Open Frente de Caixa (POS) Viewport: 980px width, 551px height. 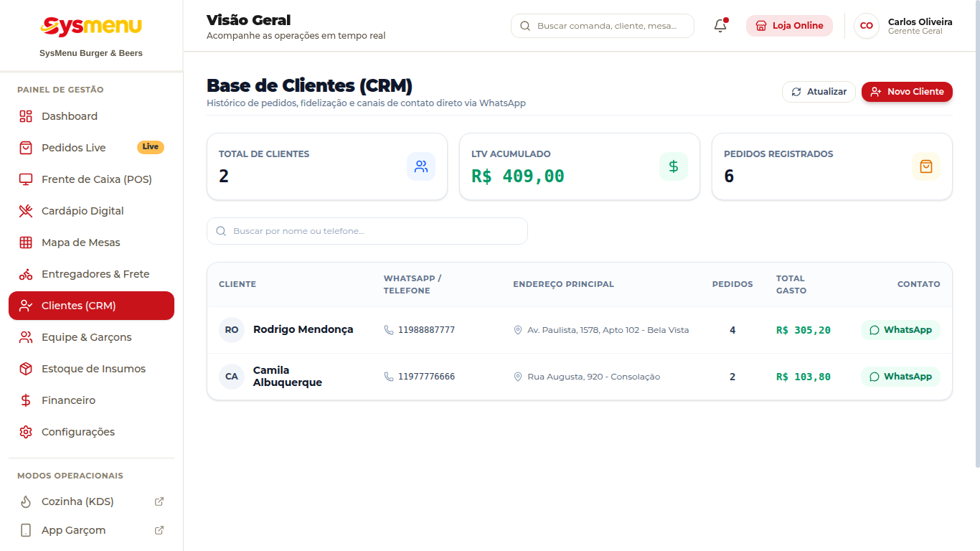(x=91, y=179)
